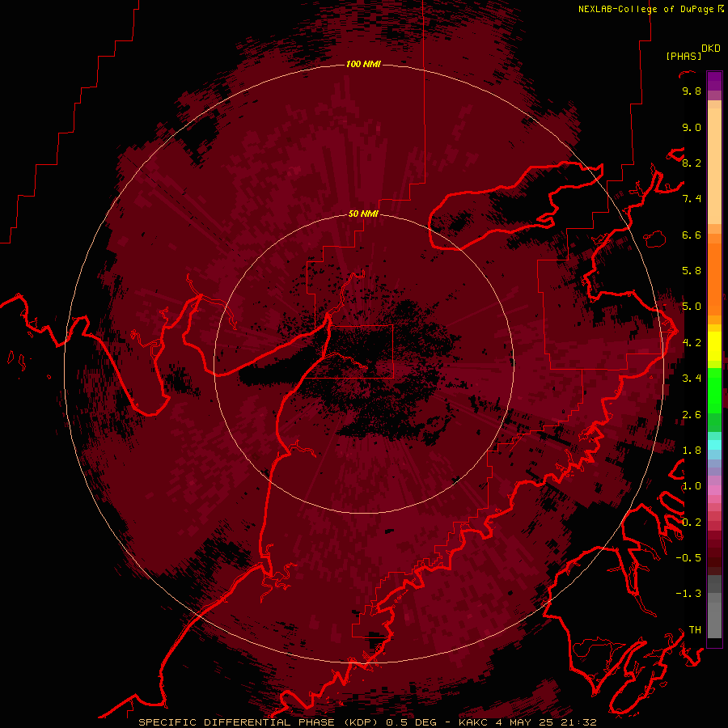728x728 pixels.
Task: Click the 3.4 scale value
Action: (692, 379)
